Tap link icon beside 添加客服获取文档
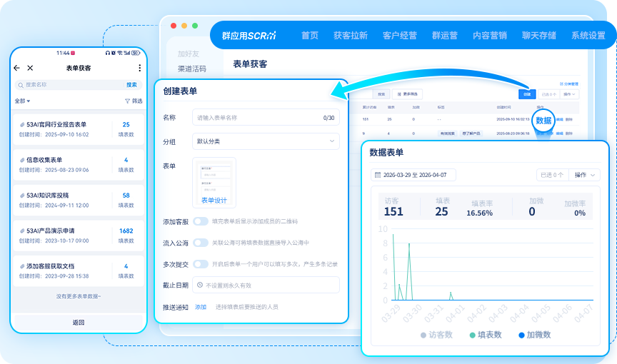Screen dimensions: 617x364 [x=22, y=266]
